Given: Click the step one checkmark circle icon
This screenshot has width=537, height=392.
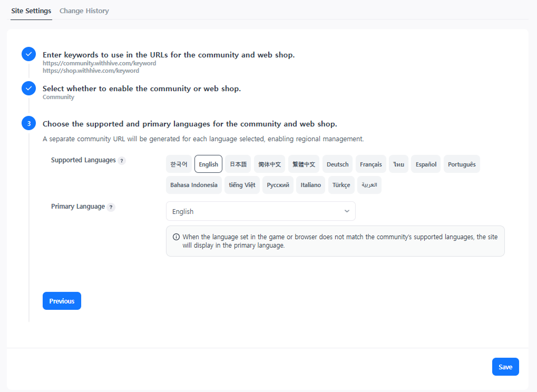Looking at the screenshot, I should 29,54.
